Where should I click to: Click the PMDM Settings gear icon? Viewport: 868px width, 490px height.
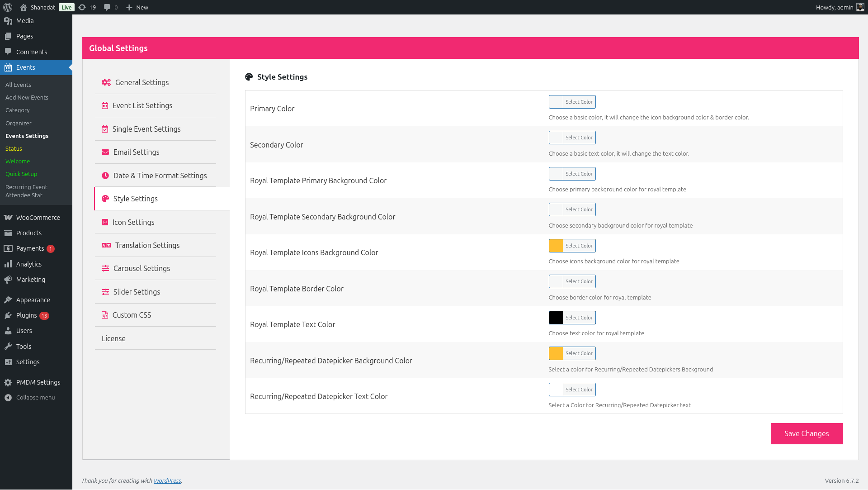8,382
